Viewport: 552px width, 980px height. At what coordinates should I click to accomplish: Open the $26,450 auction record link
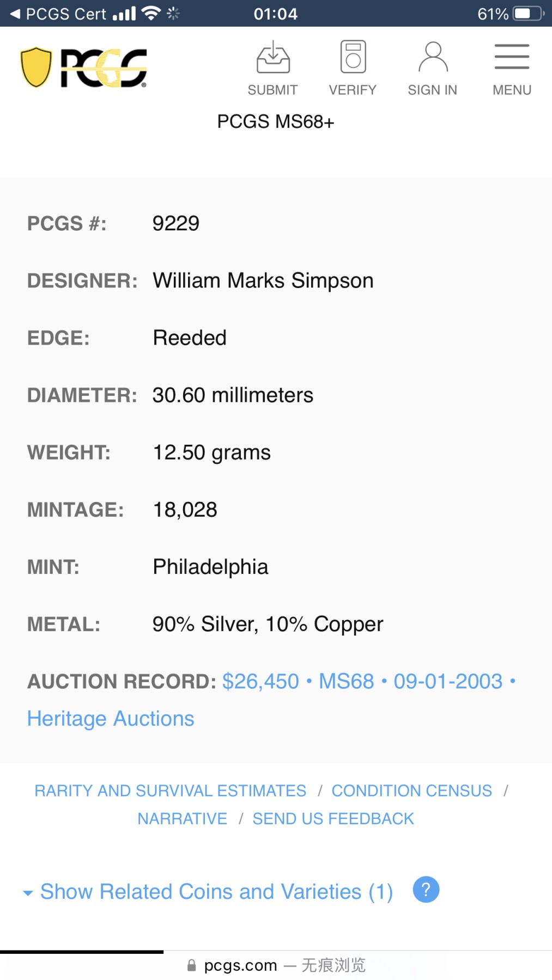[260, 681]
